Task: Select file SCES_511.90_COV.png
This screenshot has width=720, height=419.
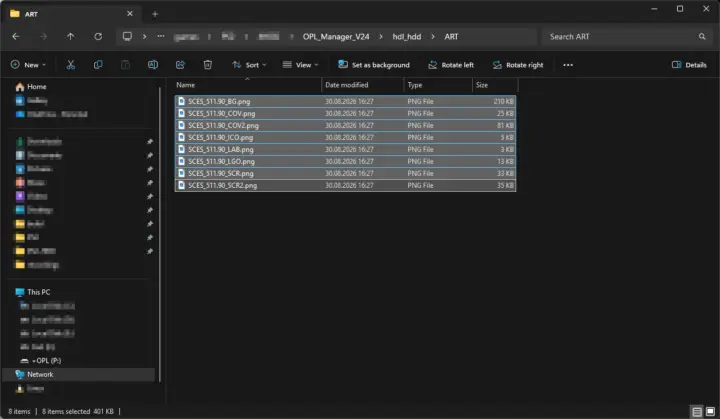Action: coord(345,113)
